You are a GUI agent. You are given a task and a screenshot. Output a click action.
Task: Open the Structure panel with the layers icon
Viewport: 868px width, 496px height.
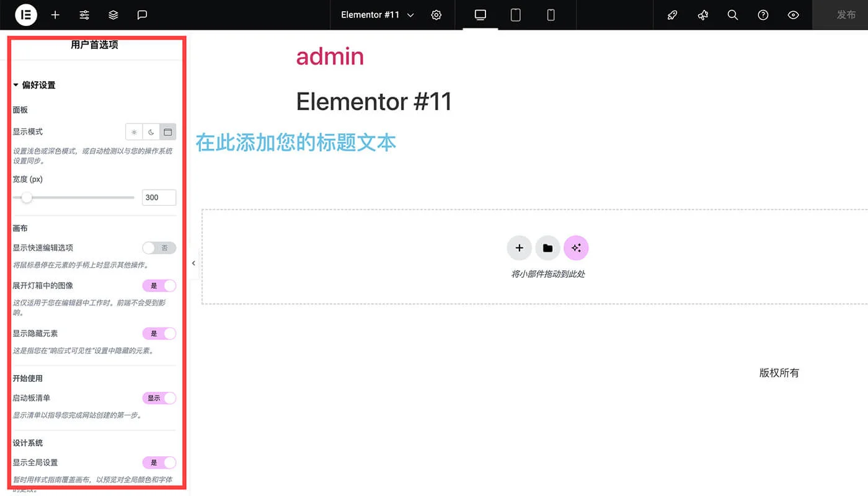point(113,15)
